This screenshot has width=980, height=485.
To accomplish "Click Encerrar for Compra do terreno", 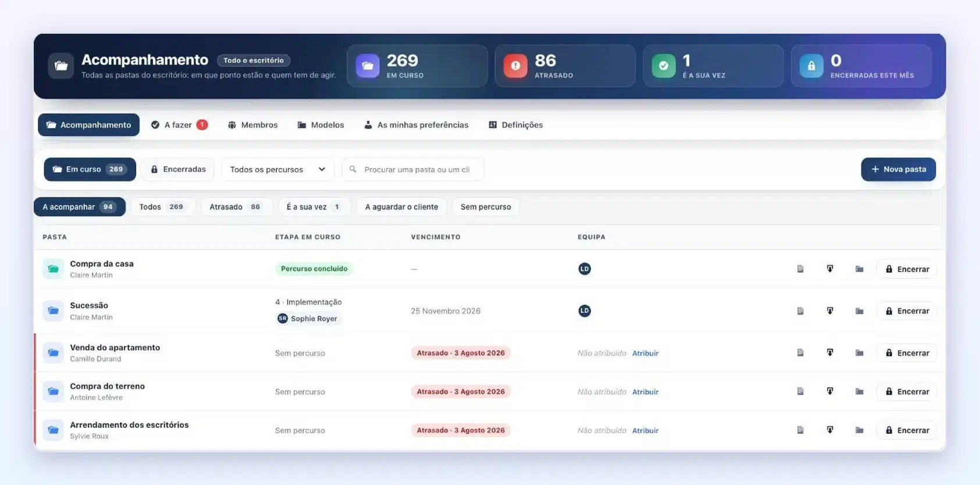I will pos(907,391).
